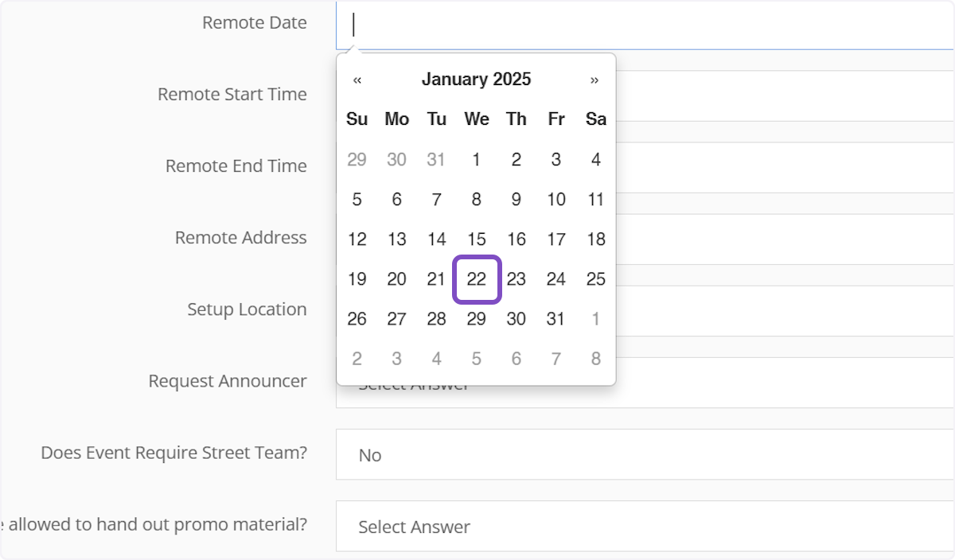
Task: Select December 29 from previous month
Action: [357, 159]
